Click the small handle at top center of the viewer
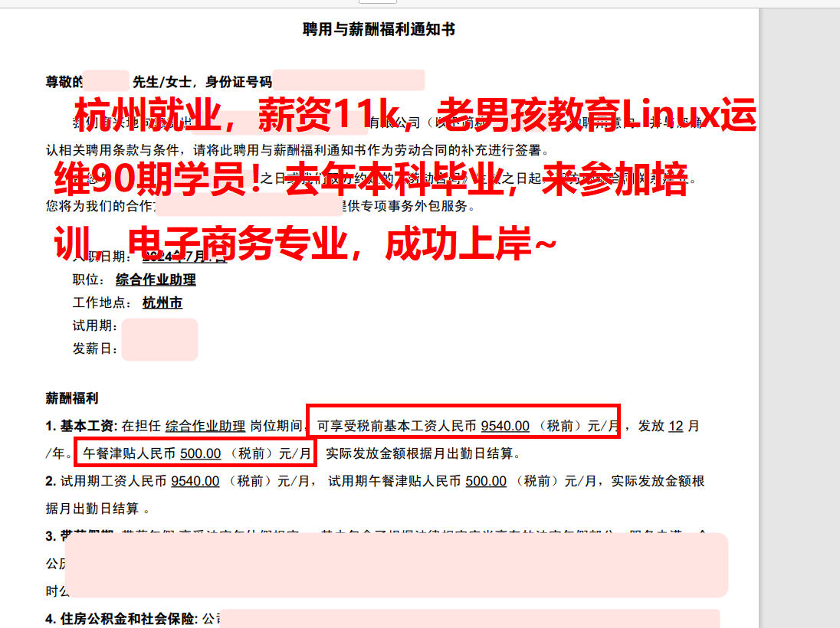840x628 pixels. point(378,2)
